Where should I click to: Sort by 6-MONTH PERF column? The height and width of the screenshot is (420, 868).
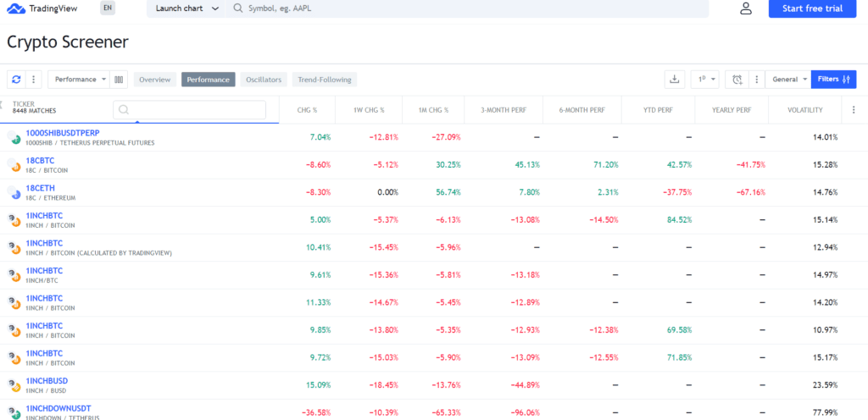click(582, 110)
